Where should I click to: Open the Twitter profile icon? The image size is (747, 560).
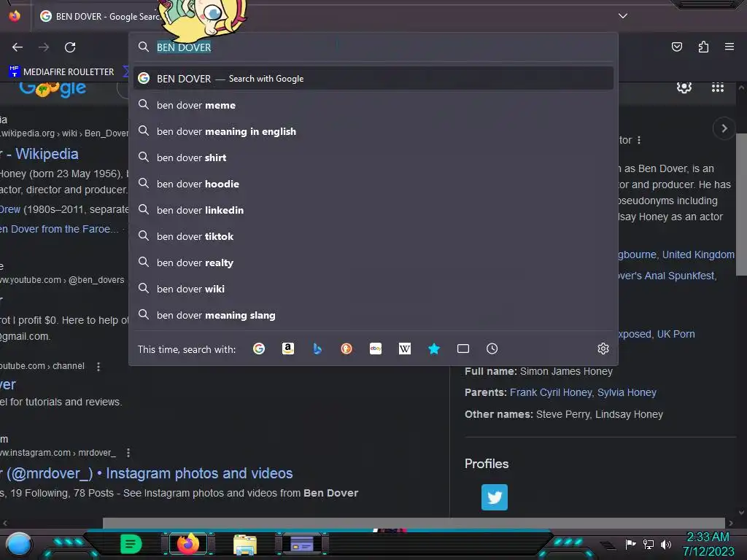[x=495, y=497]
